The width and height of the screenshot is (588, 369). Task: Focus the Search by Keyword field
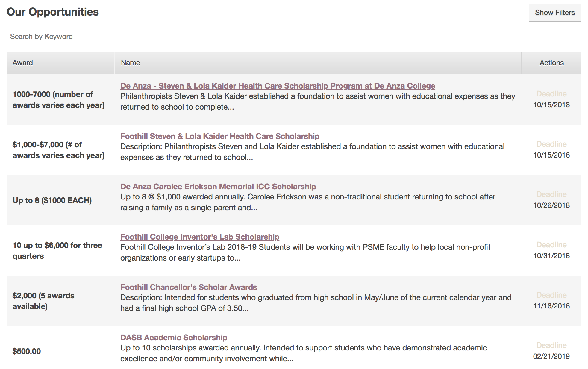[x=293, y=37]
